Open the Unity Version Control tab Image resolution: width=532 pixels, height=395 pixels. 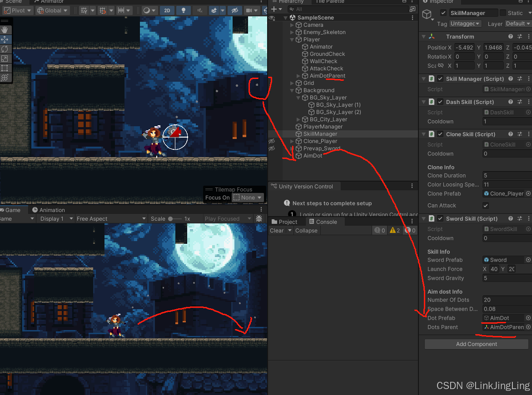(x=302, y=187)
